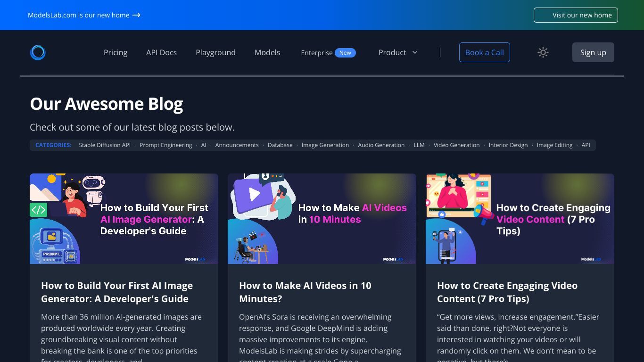Filter by Image Generation category
Viewport: 644px width, 362px height.
[x=325, y=145]
